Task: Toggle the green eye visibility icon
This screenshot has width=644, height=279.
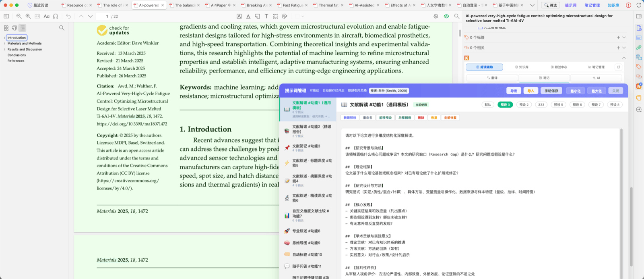Action: click(x=446, y=16)
